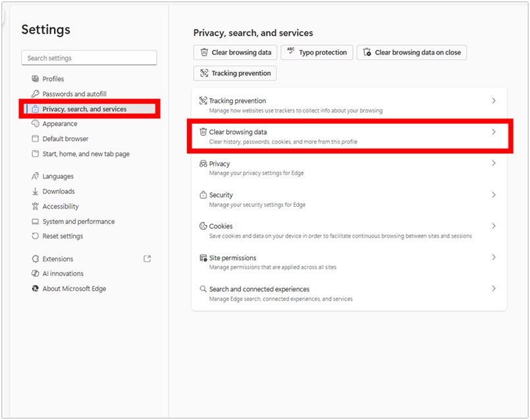Click the Site permissions icon

pos(203,258)
